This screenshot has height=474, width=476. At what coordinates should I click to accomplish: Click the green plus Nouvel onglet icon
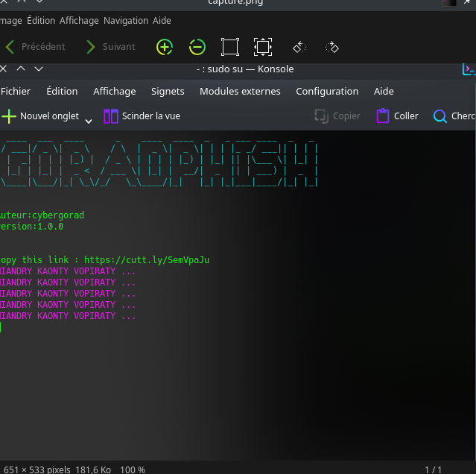[9, 116]
